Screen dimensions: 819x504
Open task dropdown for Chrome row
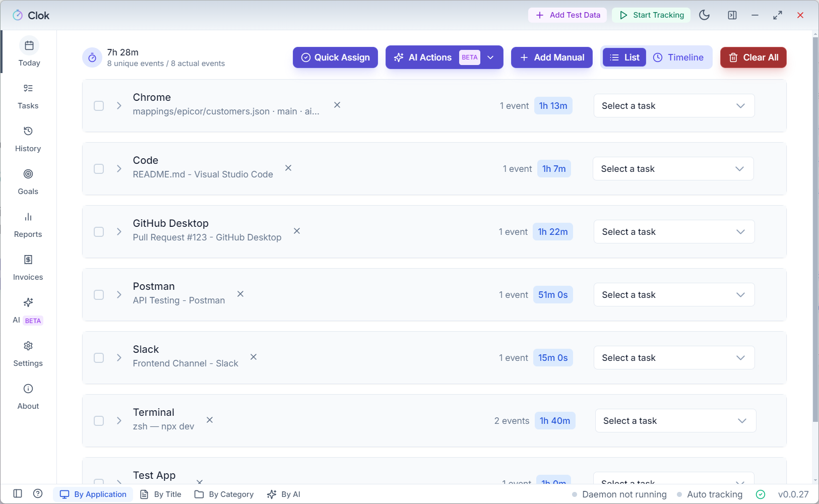674,106
